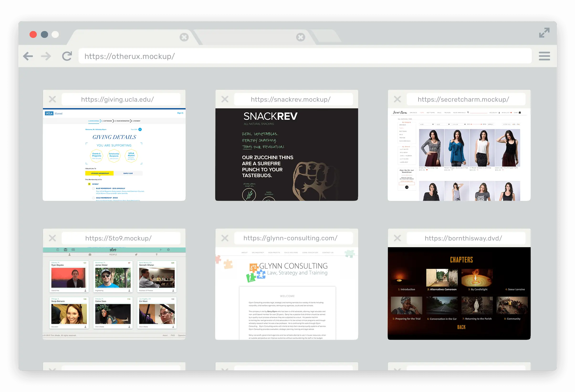Viewport: 575px width, 392px height.
Task: Close the second browser tab
Action: click(300, 37)
